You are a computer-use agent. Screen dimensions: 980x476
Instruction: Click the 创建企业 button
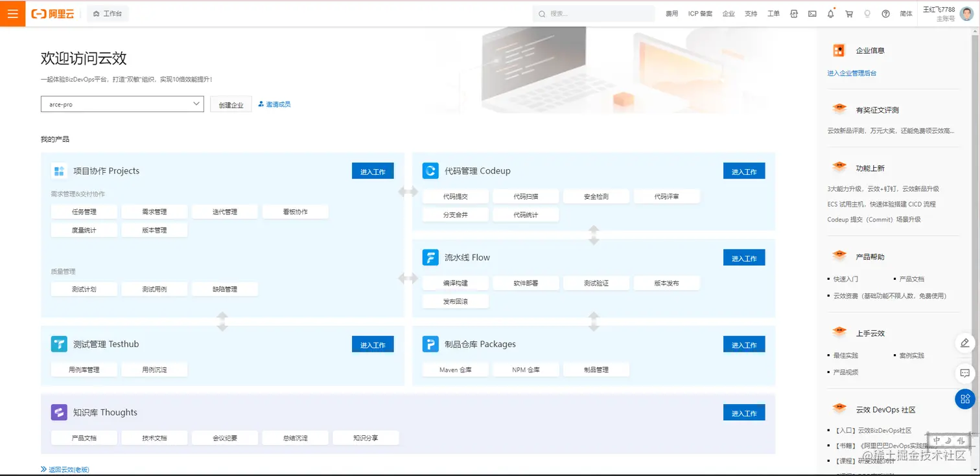(x=231, y=105)
